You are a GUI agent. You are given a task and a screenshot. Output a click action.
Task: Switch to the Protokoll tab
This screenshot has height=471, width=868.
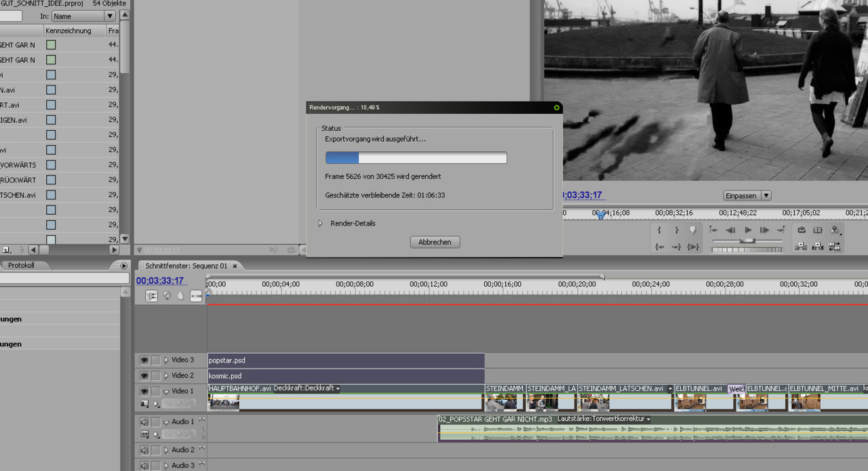21,266
